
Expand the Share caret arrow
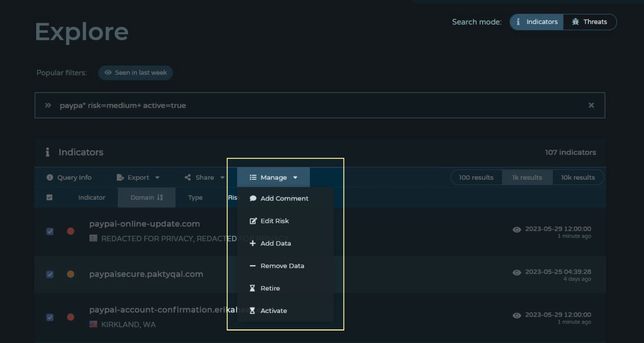coord(222,178)
